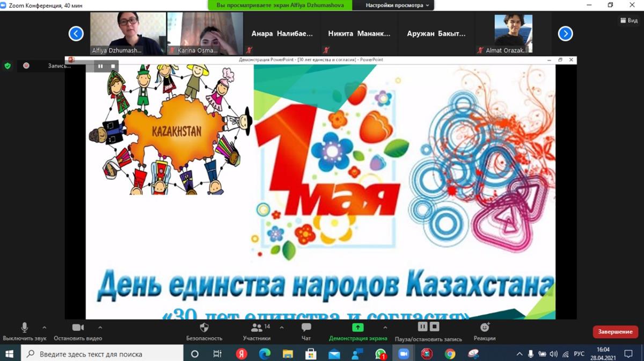644x361 pixels.
Task: Stop video with the camera icon
Action: tap(78, 328)
